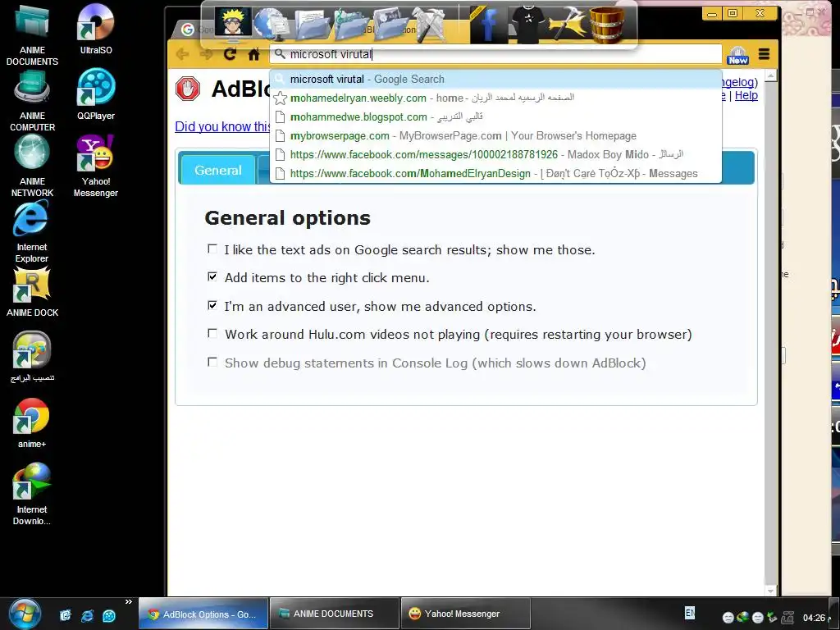Viewport: 840px width, 630px height.
Task: Switch to Yahoo! Messenger taskbar button
Action: click(466, 614)
